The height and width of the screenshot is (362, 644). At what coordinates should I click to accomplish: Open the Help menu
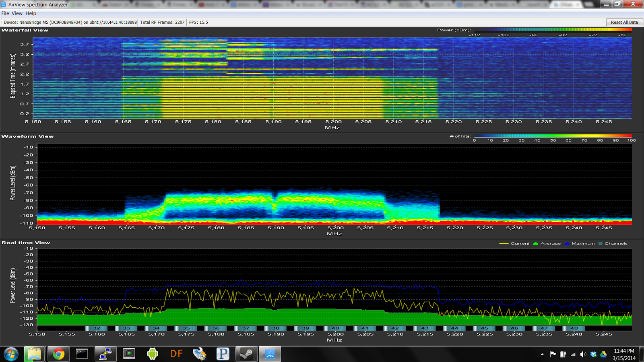click(31, 13)
